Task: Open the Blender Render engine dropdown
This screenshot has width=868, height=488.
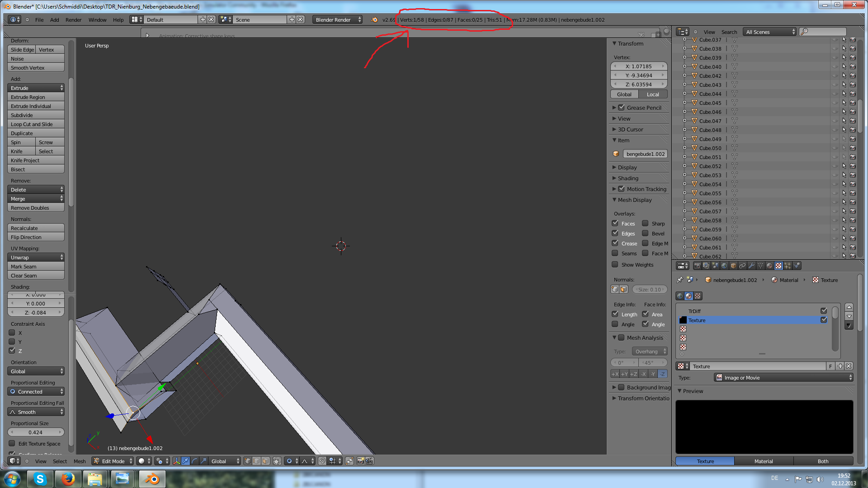Action: [337, 19]
